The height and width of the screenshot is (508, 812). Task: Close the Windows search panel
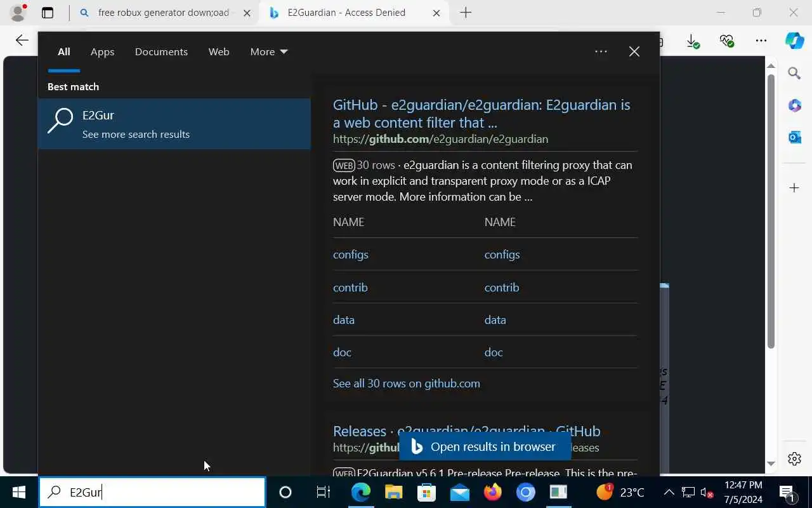(x=634, y=51)
